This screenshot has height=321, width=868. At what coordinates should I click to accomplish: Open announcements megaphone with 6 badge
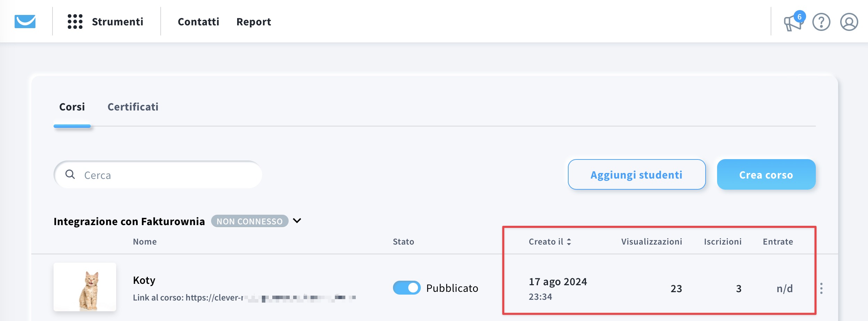tap(794, 22)
